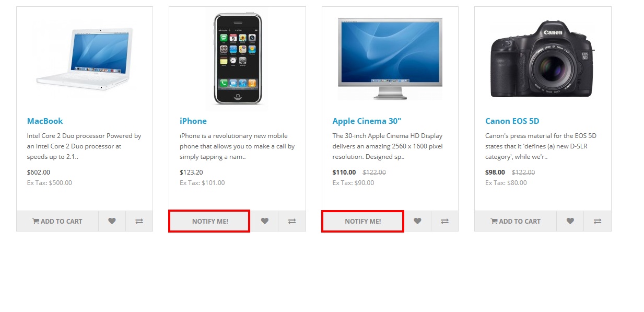Open the iPhone product title link
This screenshot has height=312, width=644.
coord(193,121)
